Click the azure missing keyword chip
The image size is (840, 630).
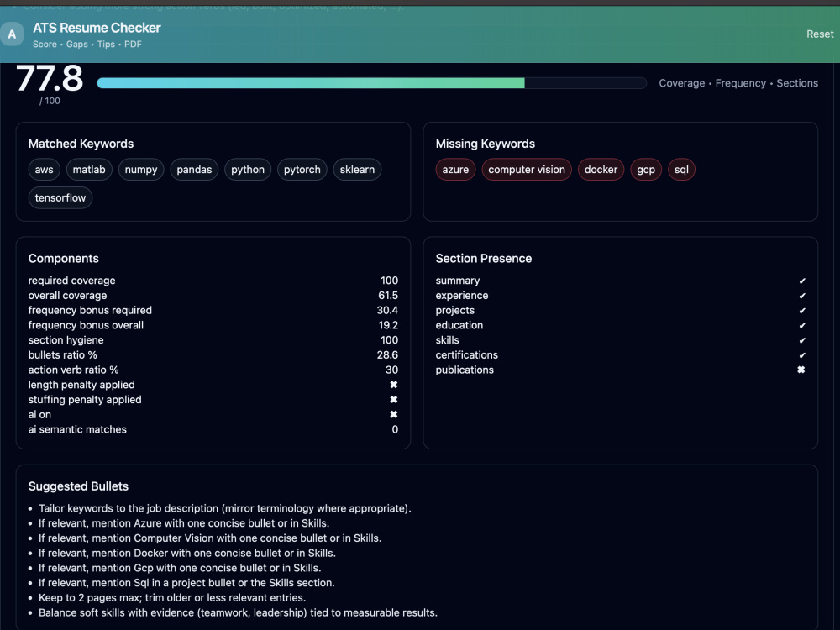tap(455, 170)
